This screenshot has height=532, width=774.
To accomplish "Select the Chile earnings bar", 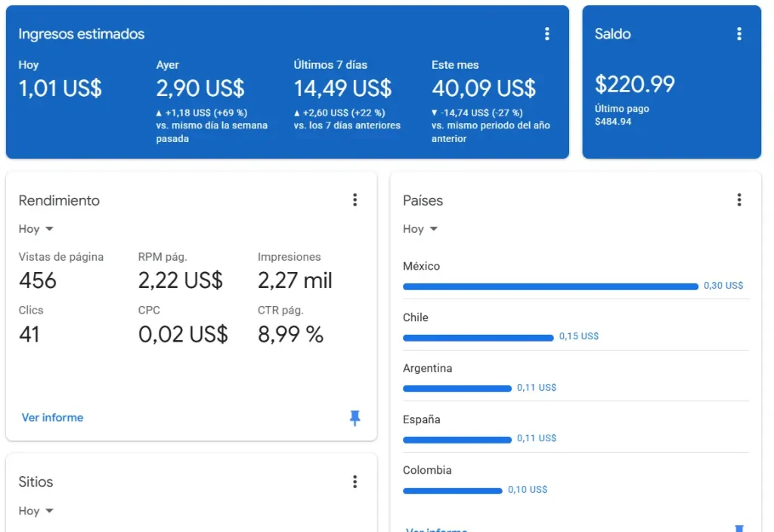I will (478, 338).
